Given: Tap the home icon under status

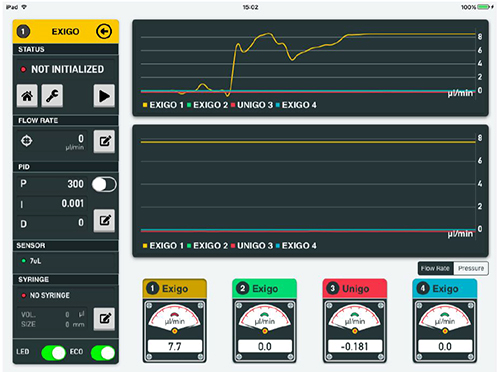Looking at the screenshot, I should click(x=27, y=96).
